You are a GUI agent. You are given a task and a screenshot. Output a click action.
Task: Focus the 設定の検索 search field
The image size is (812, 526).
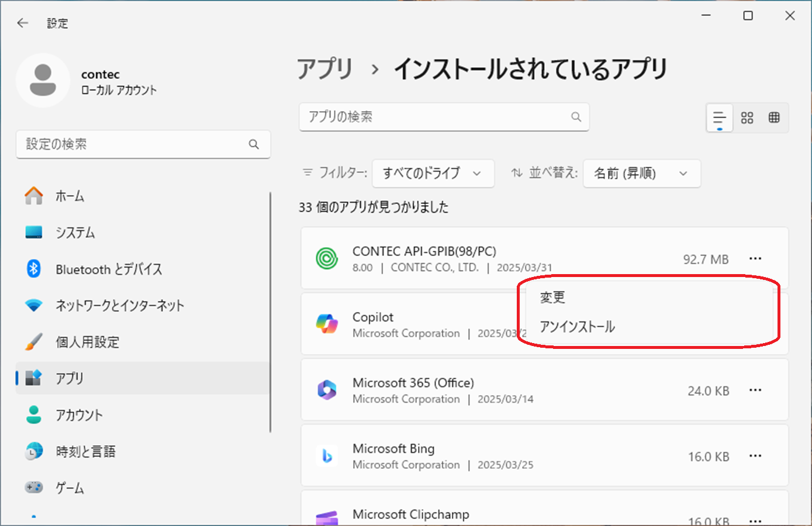[143, 144]
